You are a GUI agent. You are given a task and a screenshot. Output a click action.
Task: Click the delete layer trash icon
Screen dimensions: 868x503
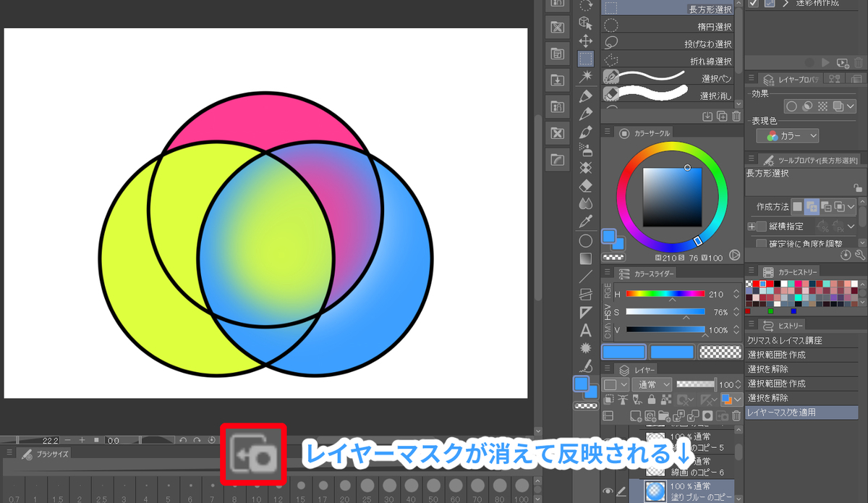coord(736,415)
